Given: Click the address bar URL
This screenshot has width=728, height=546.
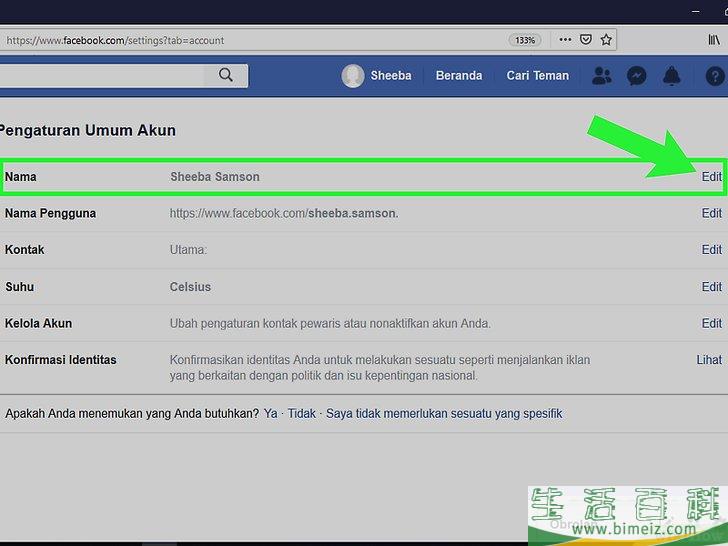Looking at the screenshot, I should 115,40.
